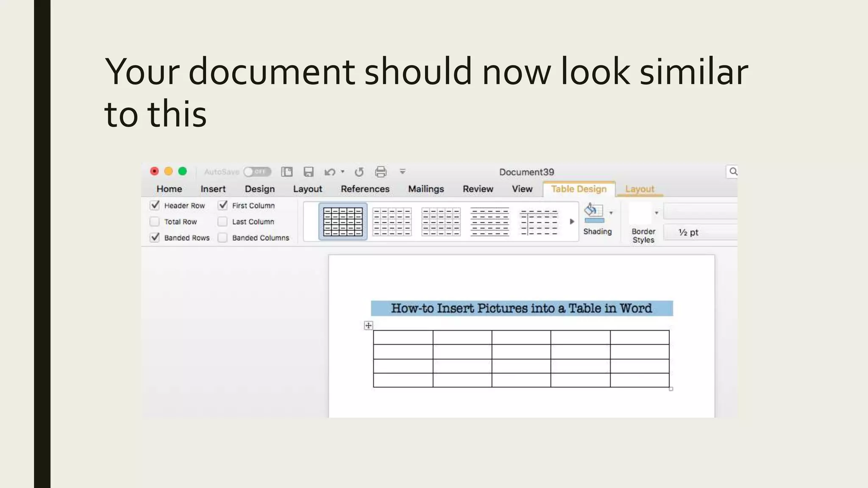Choose the second table style in the gallery
The height and width of the screenshot is (488, 868).
tap(392, 222)
